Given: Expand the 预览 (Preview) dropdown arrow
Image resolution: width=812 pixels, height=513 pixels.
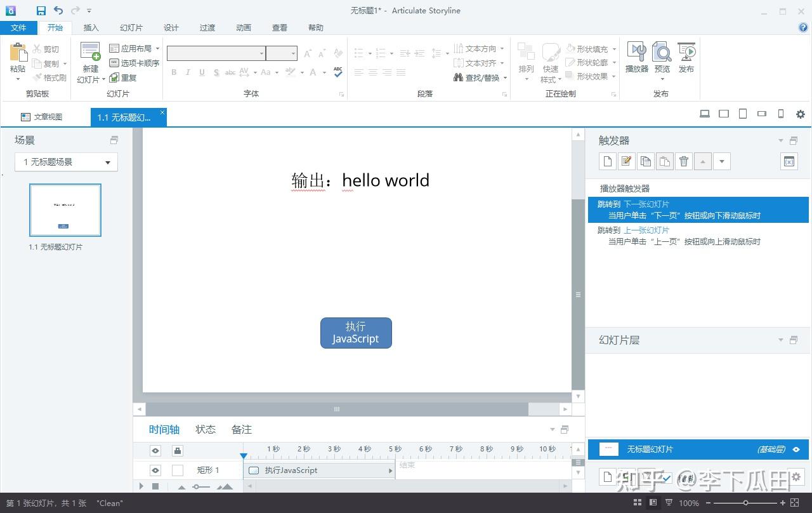Looking at the screenshot, I should click(662, 79).
